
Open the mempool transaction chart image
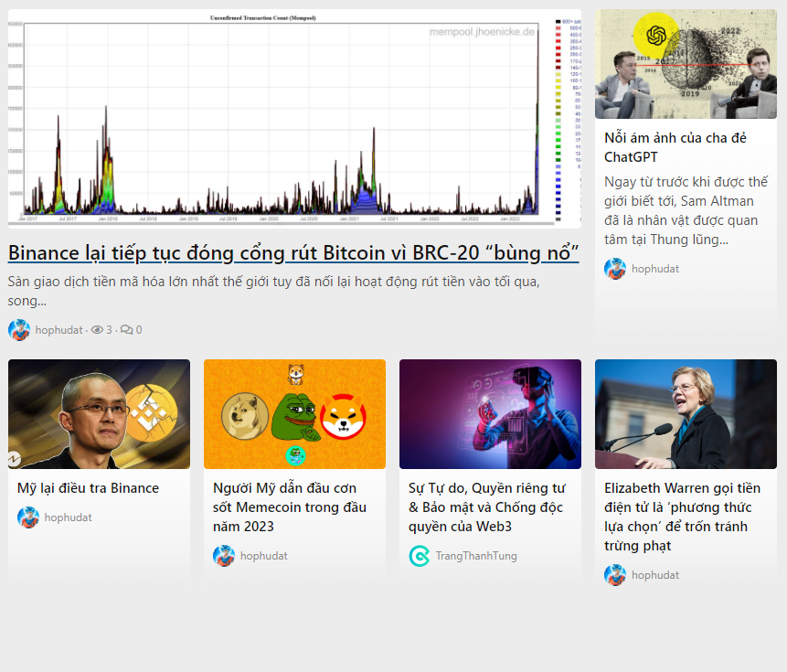(x=294, y=119)
